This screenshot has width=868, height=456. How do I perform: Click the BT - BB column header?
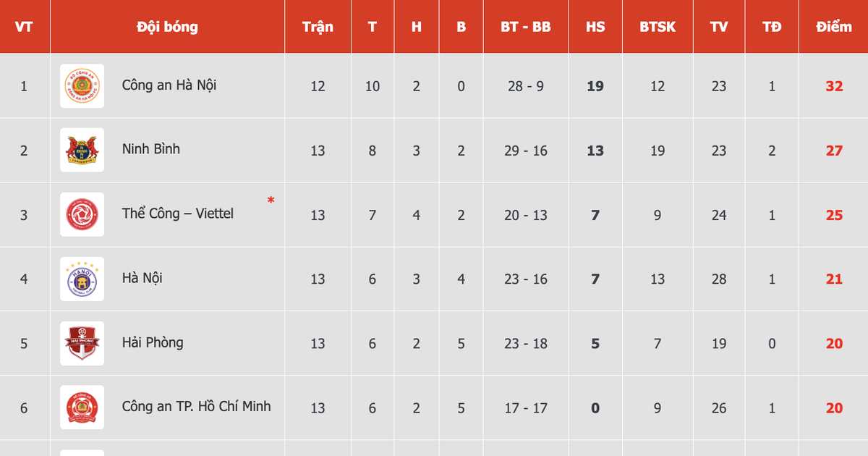coord(526,27)
